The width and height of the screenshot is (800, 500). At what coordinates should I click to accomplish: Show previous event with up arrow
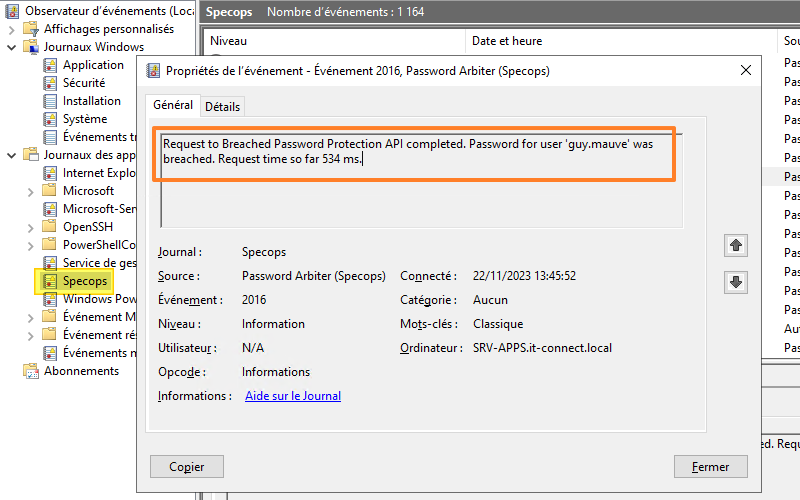pos(736,245)
